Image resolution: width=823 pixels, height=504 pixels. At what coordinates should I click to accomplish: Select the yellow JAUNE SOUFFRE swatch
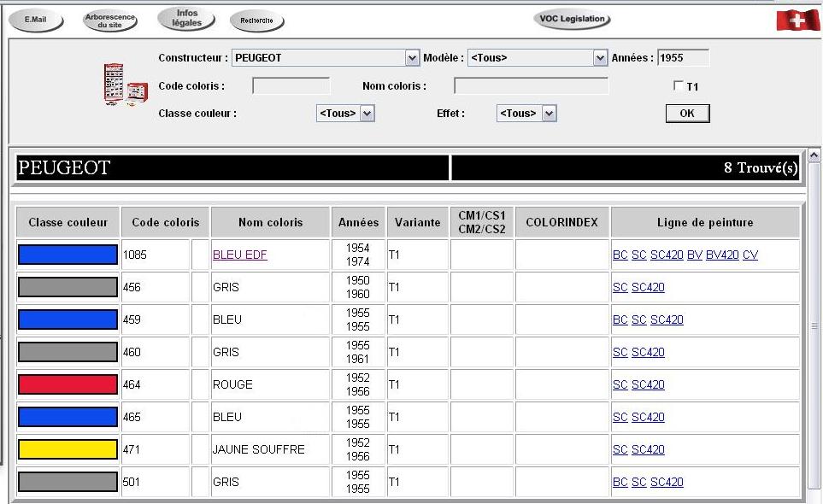[x=68, y=449]
